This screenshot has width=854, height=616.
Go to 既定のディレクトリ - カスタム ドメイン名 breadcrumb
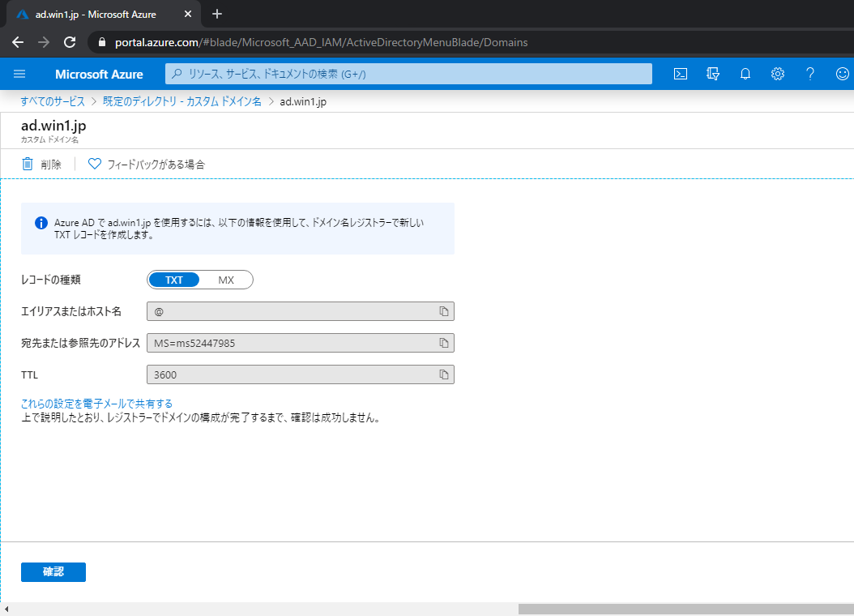coord(182,101)
